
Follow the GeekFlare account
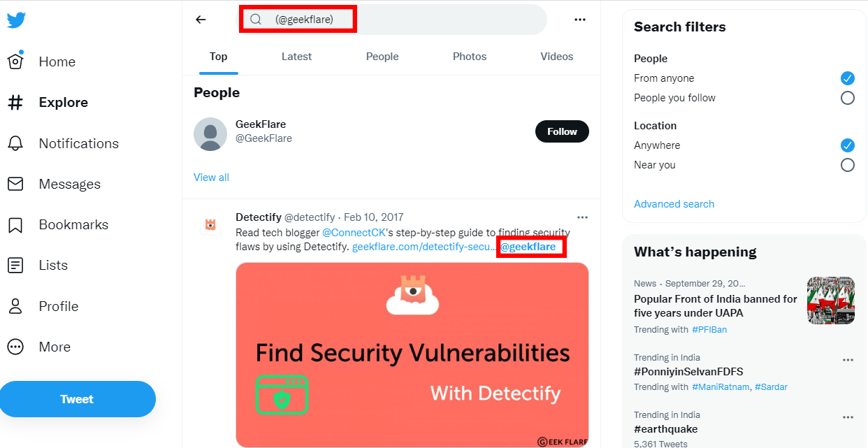click(x=562, y=131)
